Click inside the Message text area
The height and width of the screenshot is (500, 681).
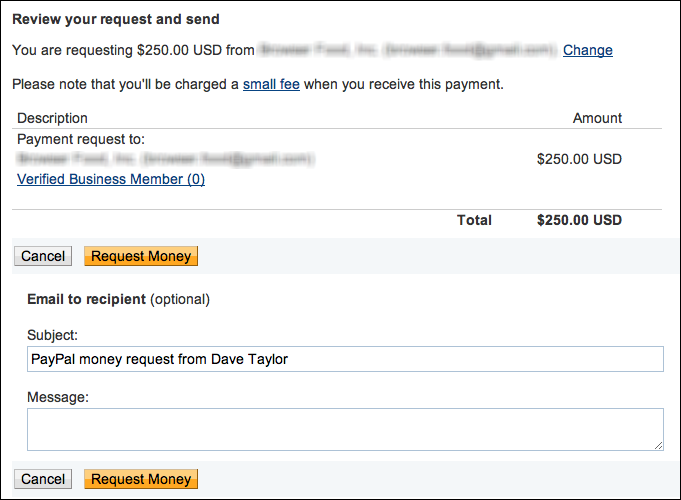coord(345,429)
